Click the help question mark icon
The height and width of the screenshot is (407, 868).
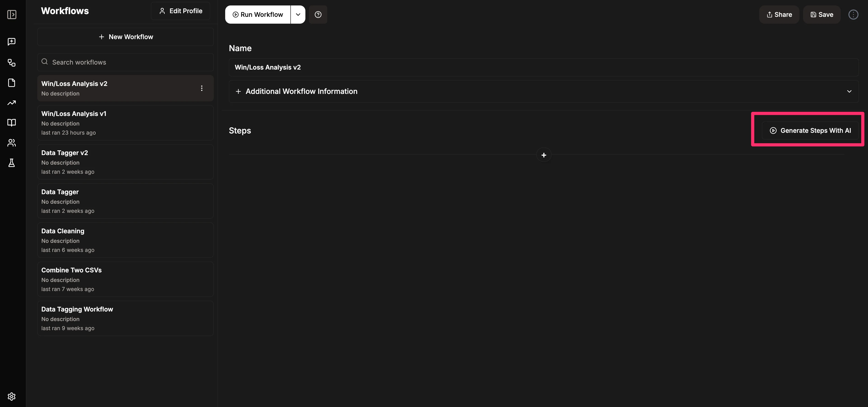pos(318,15)
